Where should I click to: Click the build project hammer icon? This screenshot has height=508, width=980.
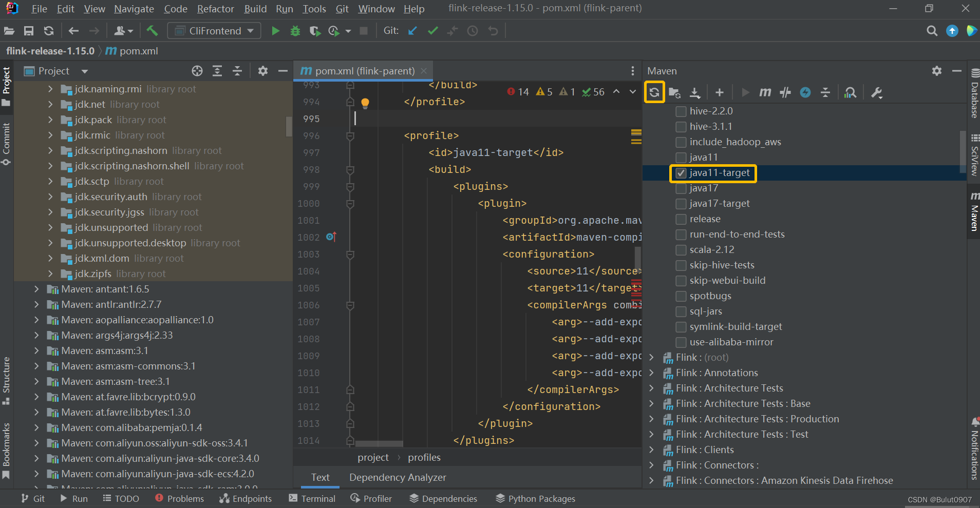click(152, 31)
